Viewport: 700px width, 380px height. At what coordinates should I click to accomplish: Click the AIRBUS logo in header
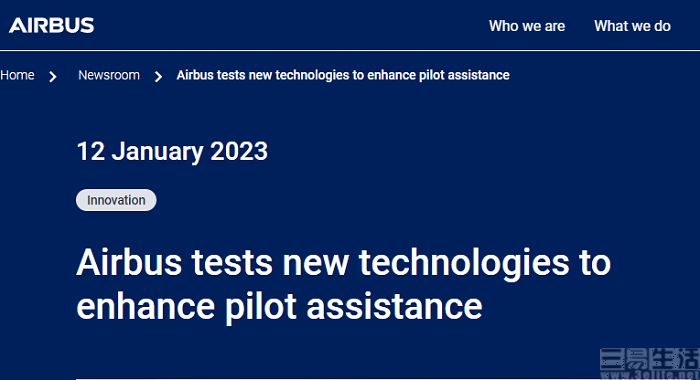coord(51,25)
